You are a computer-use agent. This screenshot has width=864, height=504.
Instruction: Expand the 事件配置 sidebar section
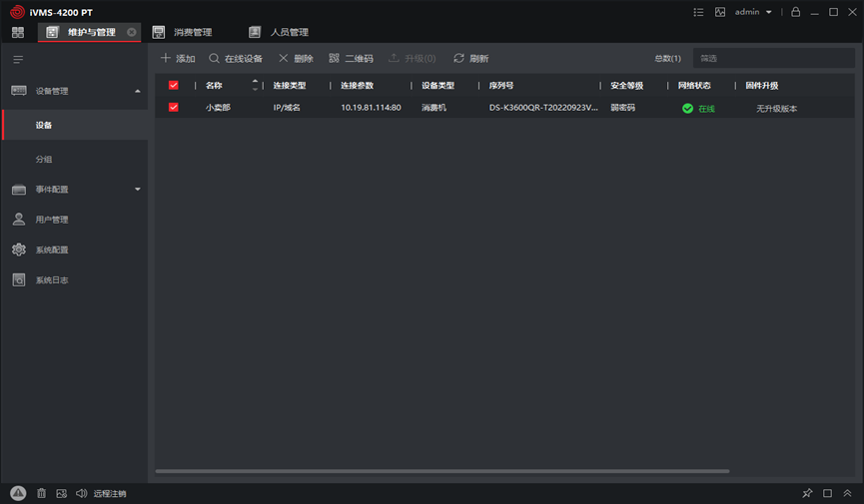pyautogui.click(x=138, y=189)
